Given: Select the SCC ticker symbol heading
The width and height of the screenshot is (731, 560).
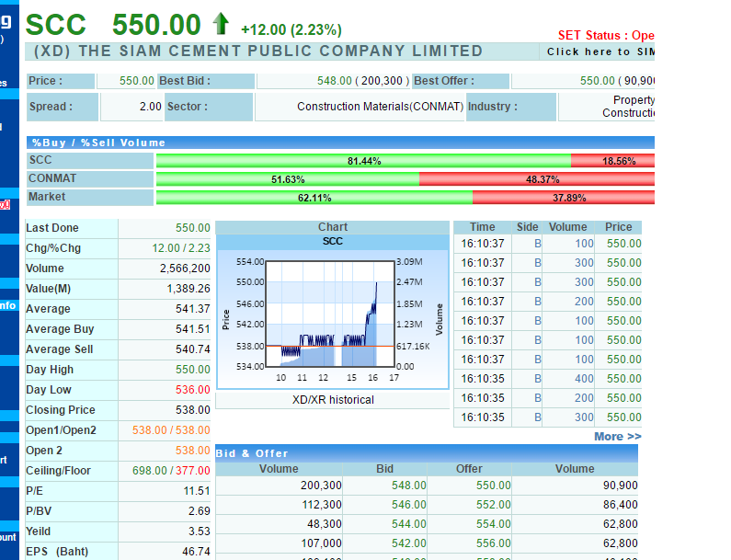Looking at the screenshot, I should tap(56, 25).
